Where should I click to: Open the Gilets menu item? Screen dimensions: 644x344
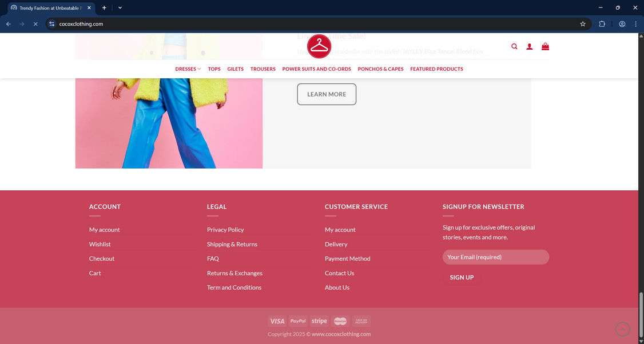tap(235, 69)
